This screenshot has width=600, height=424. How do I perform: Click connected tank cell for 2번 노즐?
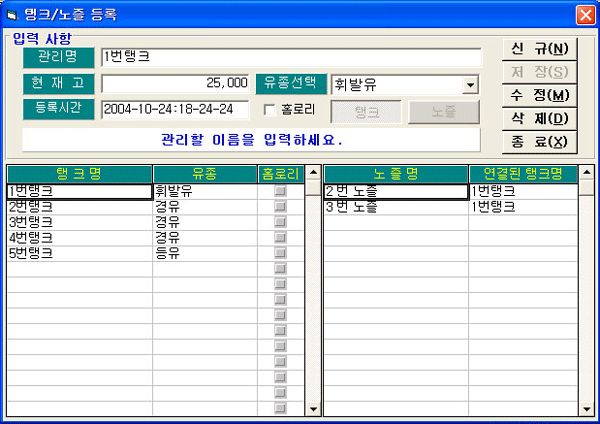click(x=523, y=192)
